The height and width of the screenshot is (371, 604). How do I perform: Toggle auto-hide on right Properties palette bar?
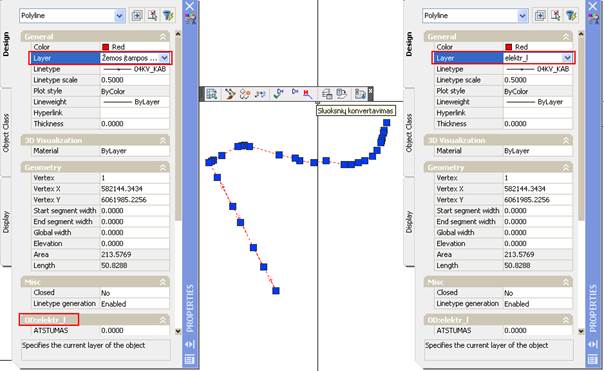[593, 344]
